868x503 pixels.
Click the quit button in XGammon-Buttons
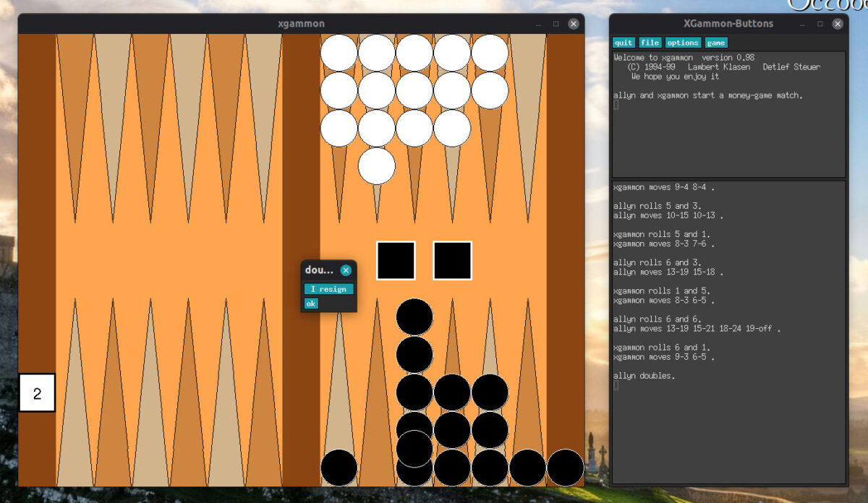click(x=624, y=43)
